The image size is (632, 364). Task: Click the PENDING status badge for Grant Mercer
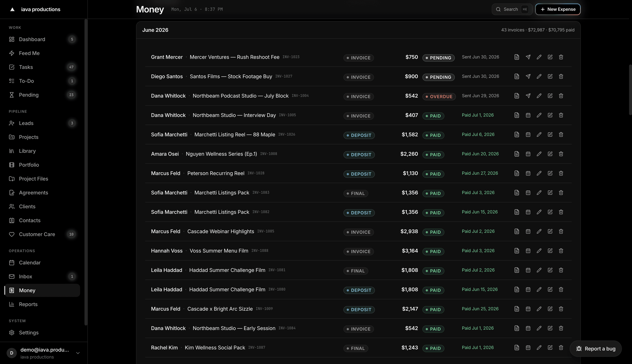[x=438, y=58]
